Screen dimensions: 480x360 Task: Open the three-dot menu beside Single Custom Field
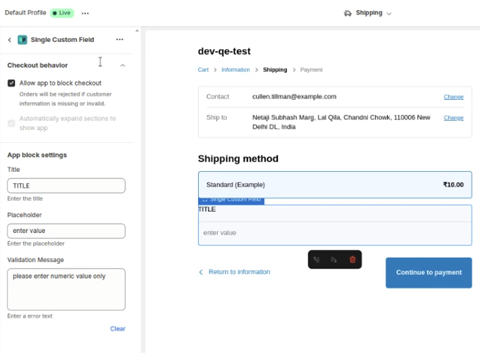120,39
